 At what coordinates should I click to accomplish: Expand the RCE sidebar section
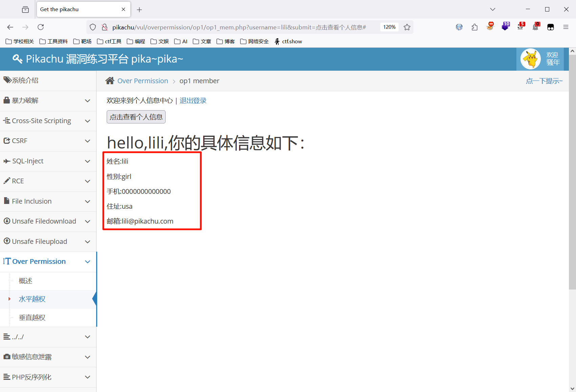tap(48, 181)
